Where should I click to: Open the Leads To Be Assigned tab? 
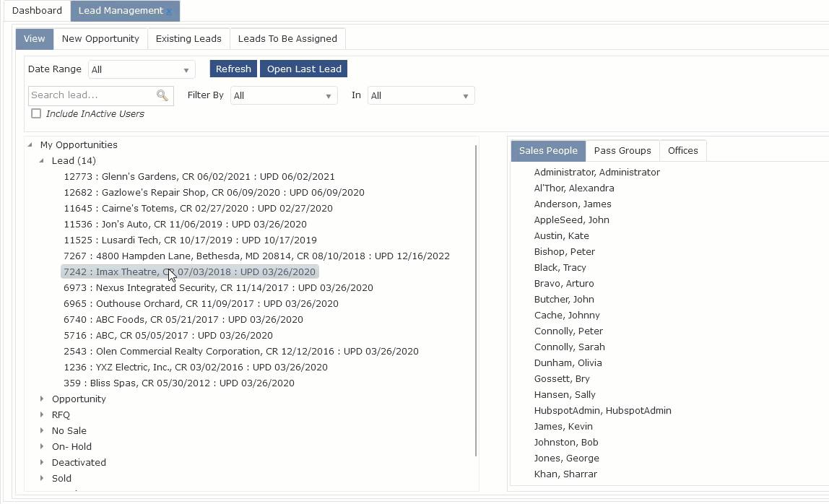287,38
